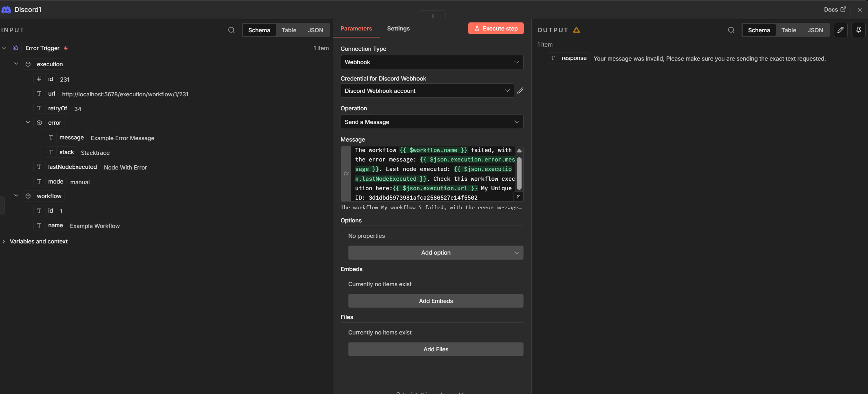The width and height of the screenshot is (868, 394).
Task: Click the Message field scrollbar
Action: point(519,173)
